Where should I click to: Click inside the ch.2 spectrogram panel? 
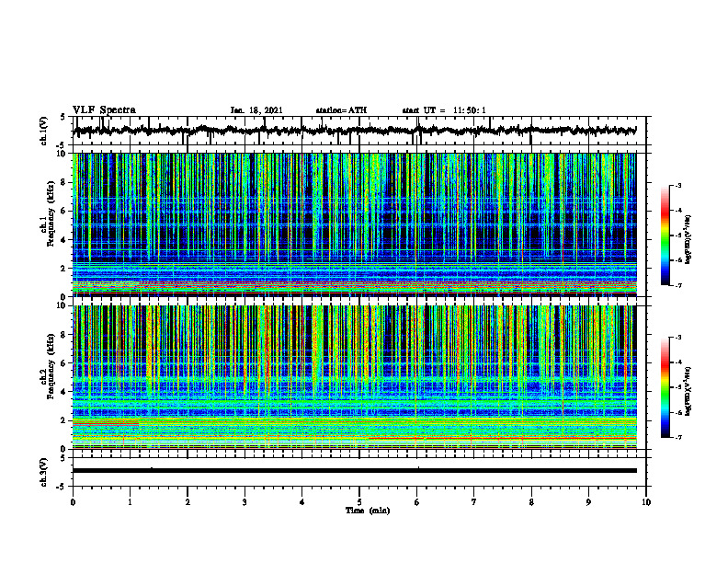[354, 377]
